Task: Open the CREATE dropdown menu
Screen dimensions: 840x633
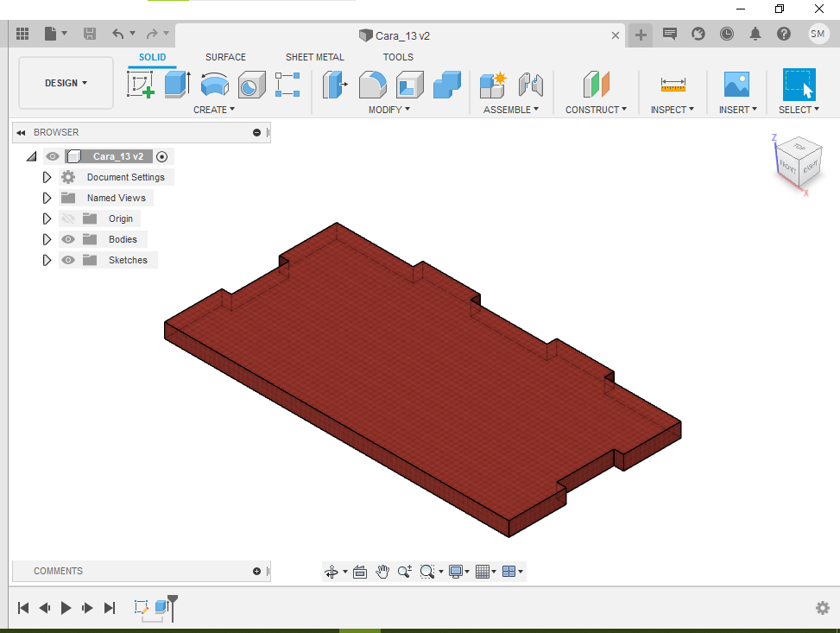Action: click(x=214, y=110)
